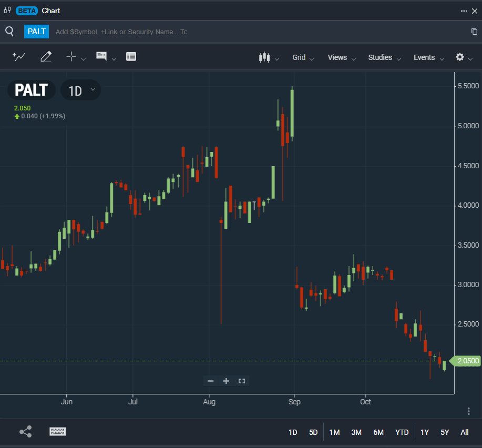Click the share icon
482x448 pixels.
coord(26,432)
